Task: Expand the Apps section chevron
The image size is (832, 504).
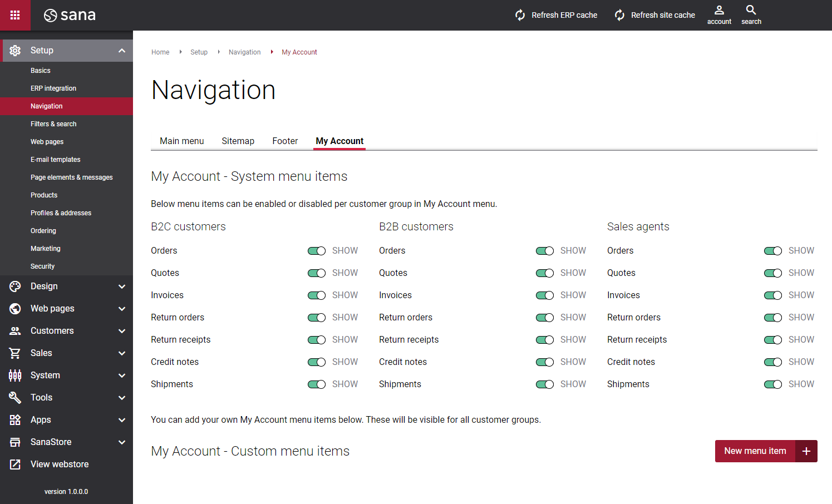Action: pyautogui.click(x=122, y=420)
